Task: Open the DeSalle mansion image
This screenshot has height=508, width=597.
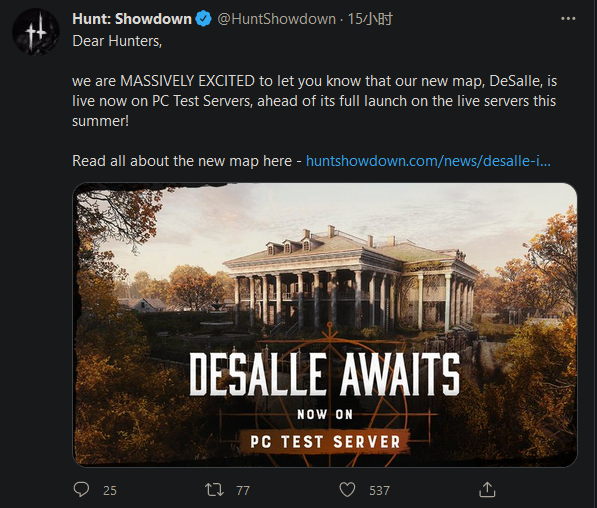Action: (325, 325)
